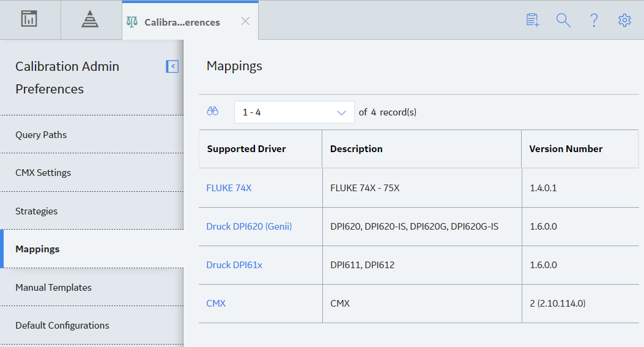Open the add record list icon

click(x=532, y=20)
